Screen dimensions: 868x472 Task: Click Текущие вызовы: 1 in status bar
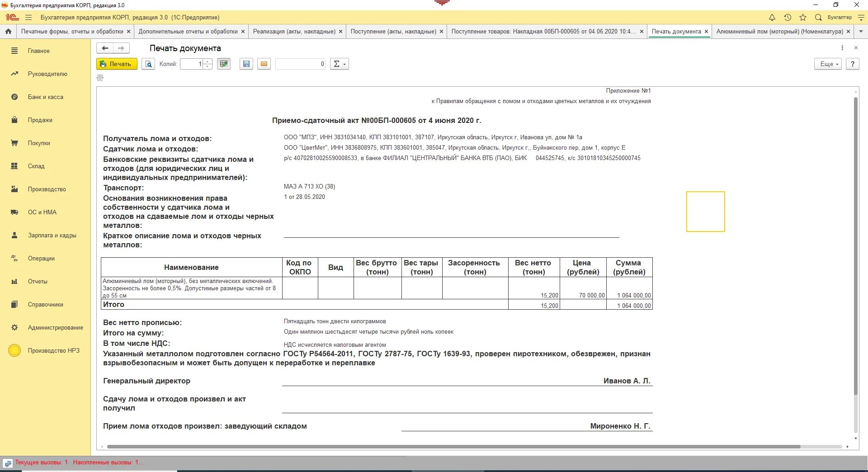[42, 462]
